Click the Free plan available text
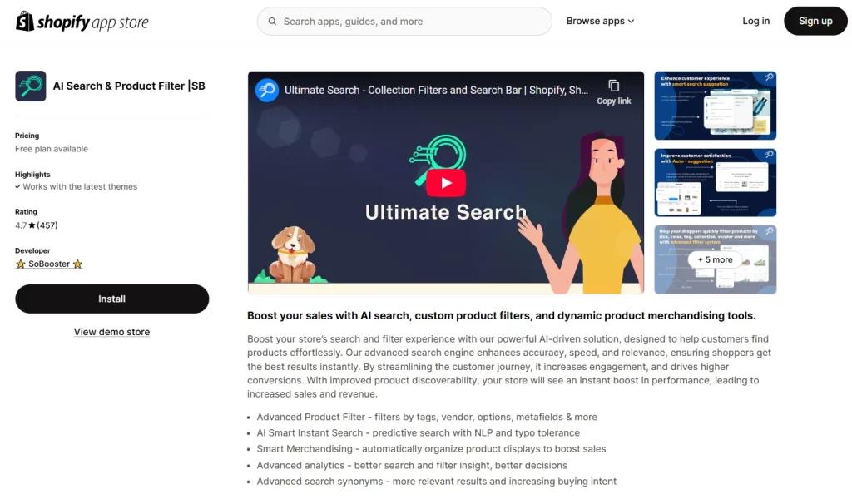Screen dimensions: 852x504 pos(52,149)
